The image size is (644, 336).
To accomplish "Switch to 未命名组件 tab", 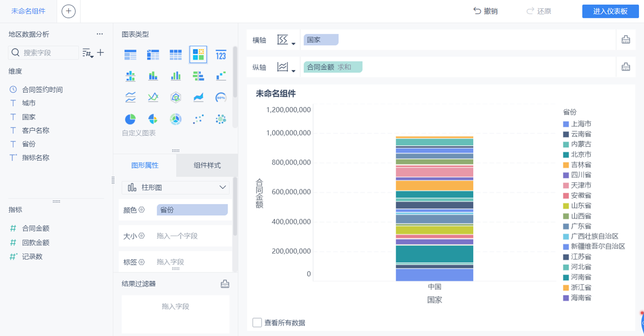I will [28, 11].
